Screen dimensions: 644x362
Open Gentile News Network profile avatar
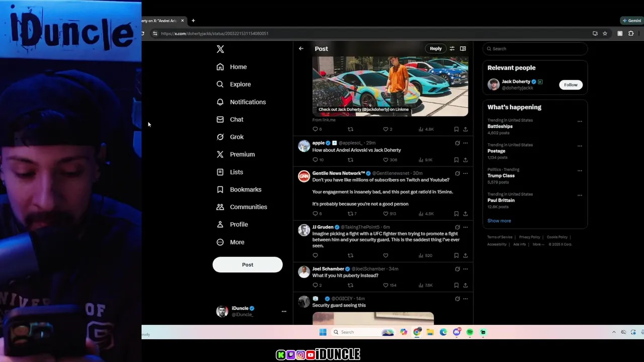[304, 176]
